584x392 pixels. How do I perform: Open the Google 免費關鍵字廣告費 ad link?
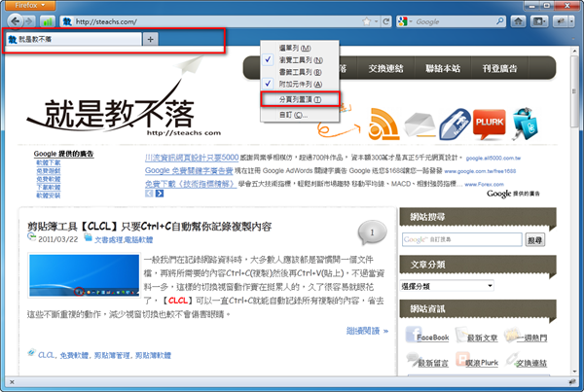click(x=189, y=170)
